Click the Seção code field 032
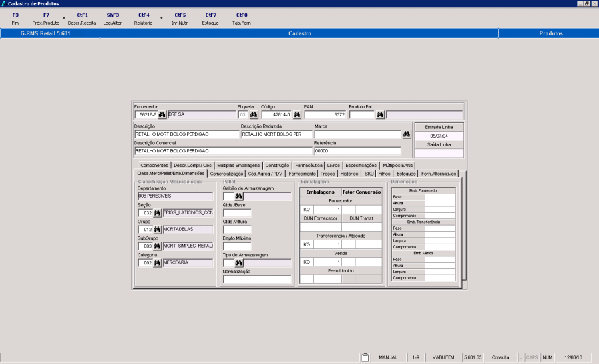The height and width of the screenshot is (364, 599). click(x=145, y=213)
